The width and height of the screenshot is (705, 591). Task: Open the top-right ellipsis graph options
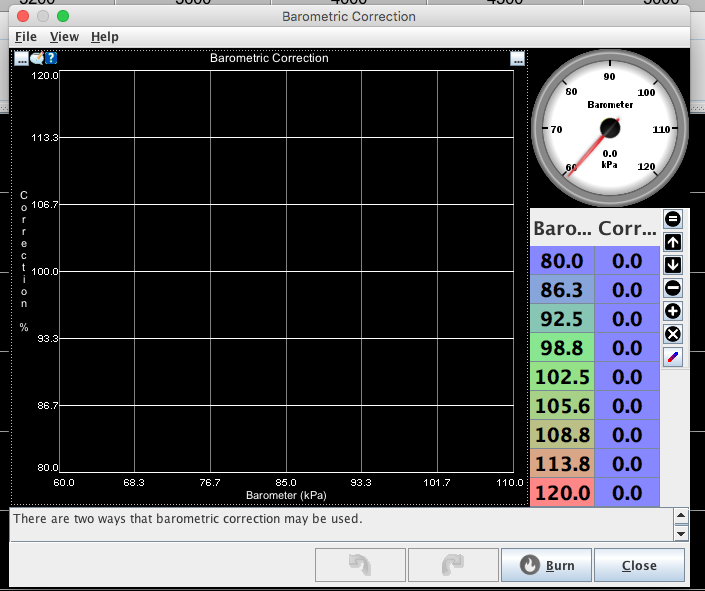517,58
